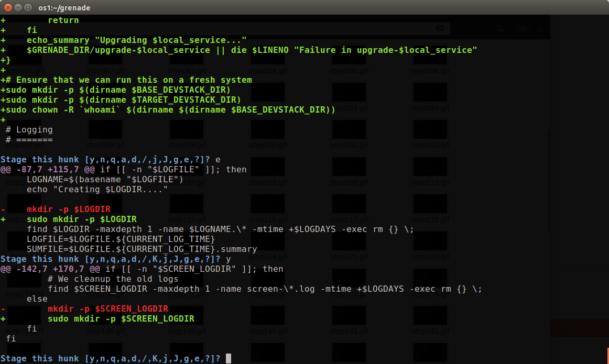Click hunk header '@@ -142,7 +170,7 @@'
Image resolution: width=609 pixels, height=364 pixels.
[50, 269]
